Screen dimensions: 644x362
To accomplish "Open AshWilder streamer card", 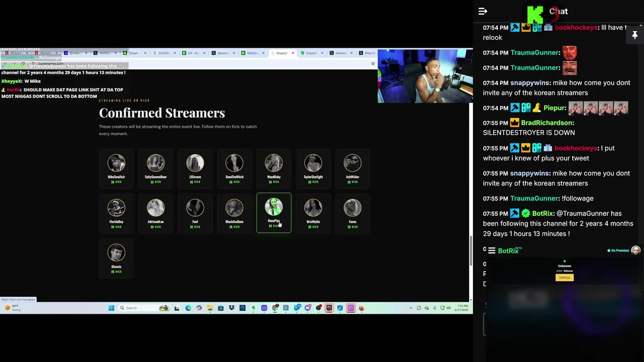I will coord(353,169).
